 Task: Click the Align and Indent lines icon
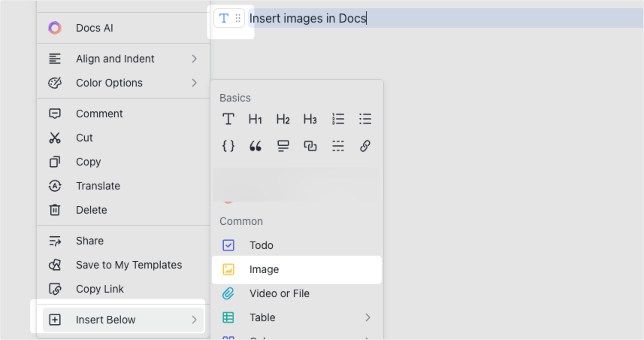pyautogui.click(x=55, y=59)
